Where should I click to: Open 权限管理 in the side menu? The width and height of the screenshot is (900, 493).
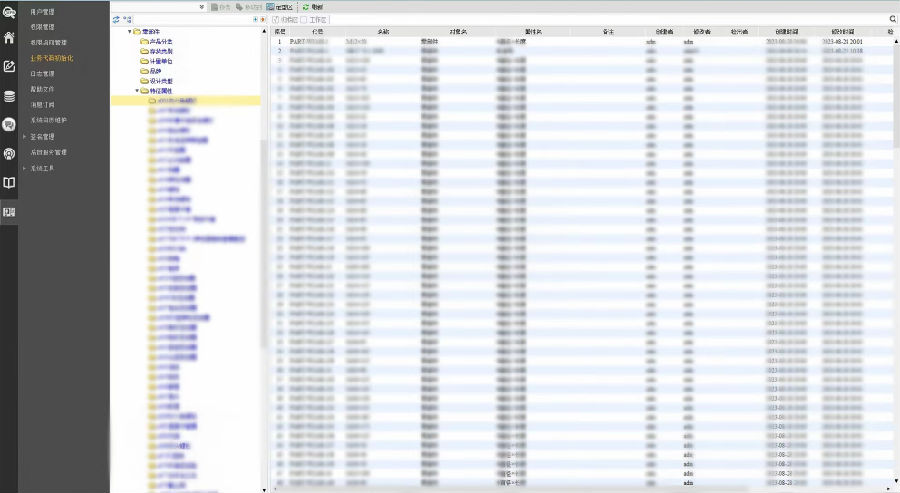[x=42, y=27]
